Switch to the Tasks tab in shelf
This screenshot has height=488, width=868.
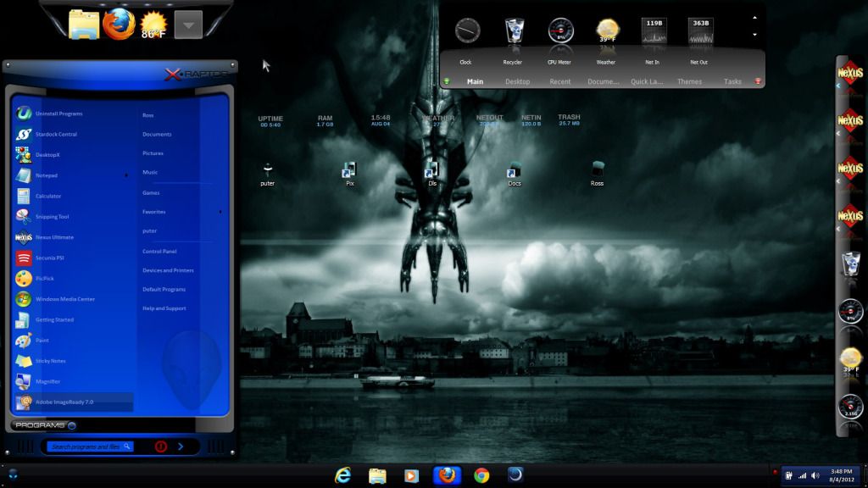click(732, 81)
